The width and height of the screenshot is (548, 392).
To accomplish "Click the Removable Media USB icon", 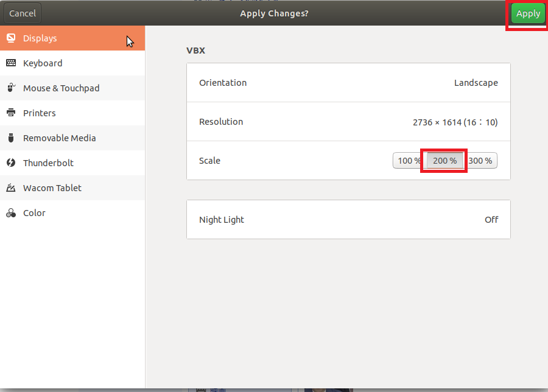I will point(10,138).
